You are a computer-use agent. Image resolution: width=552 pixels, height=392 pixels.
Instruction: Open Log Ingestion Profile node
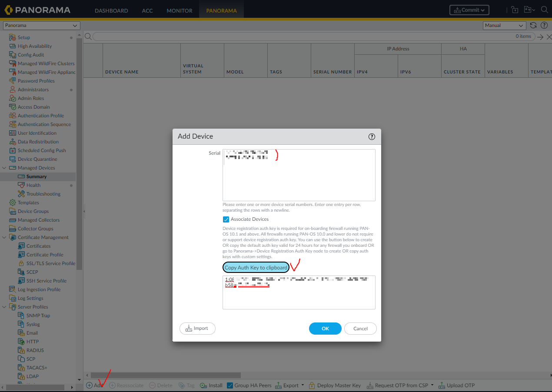(39, 289)
